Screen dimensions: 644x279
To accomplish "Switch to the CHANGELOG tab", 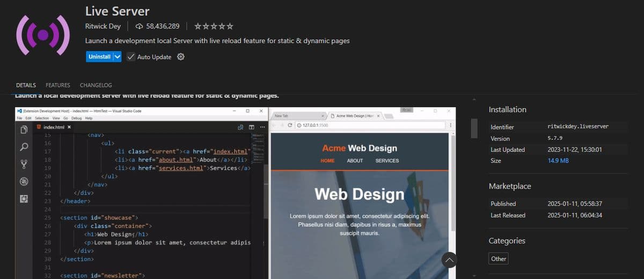I will point(96,85).
